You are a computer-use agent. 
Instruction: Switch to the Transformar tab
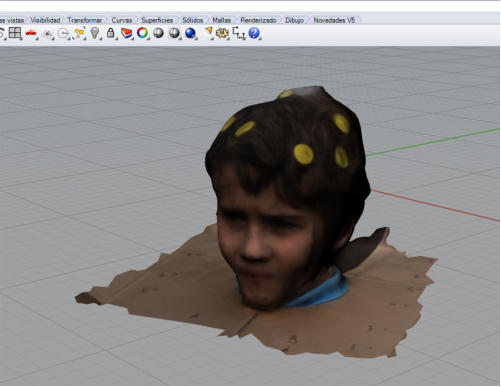click(x=85, y=20)
